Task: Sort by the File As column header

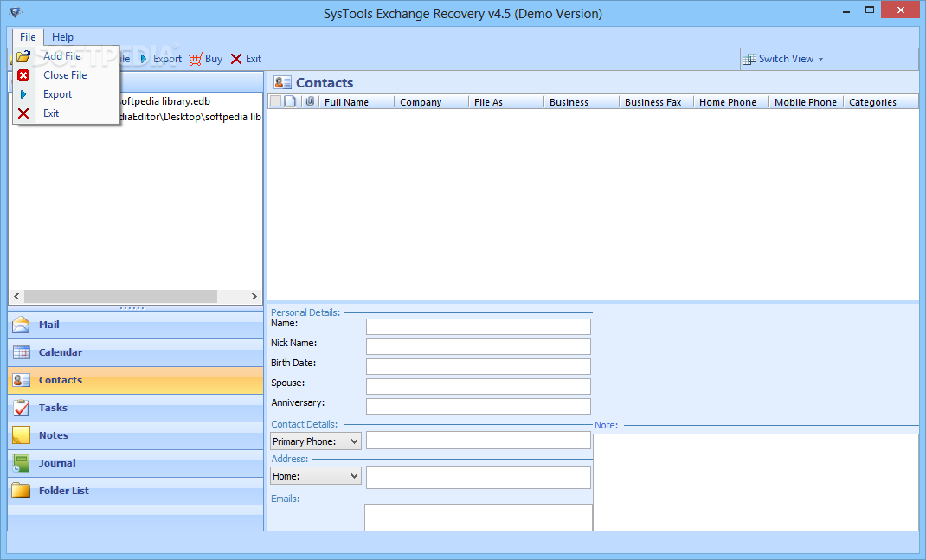Action: pyautogui.click(x=506, y=101)
